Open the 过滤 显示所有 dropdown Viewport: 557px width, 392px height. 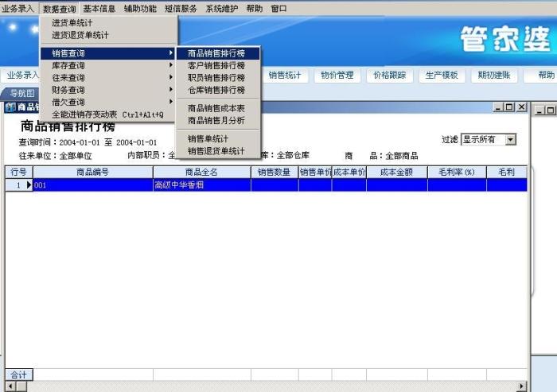coord(510,139)
